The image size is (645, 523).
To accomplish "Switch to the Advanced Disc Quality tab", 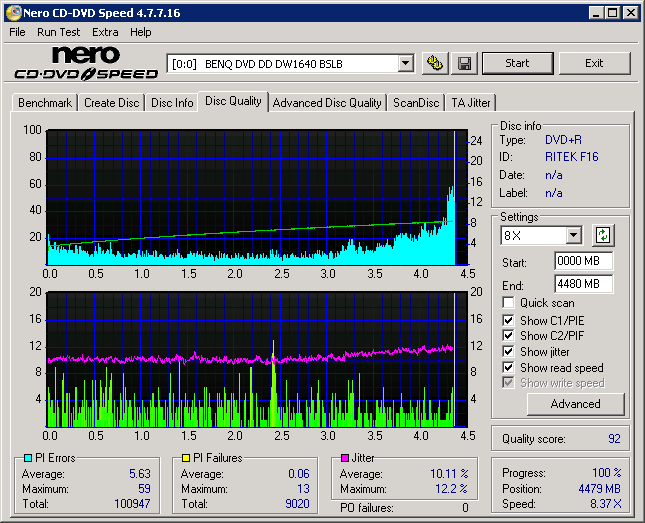I will (x=327, y=103).
